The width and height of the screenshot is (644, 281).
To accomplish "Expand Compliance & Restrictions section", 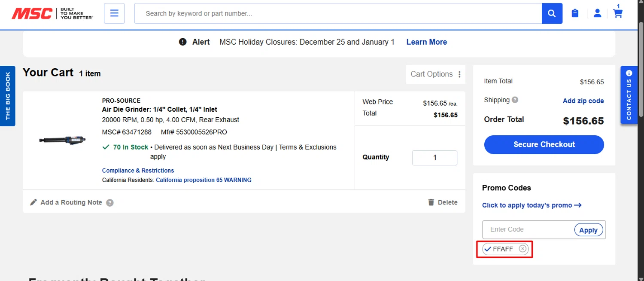I will point(138,171).
